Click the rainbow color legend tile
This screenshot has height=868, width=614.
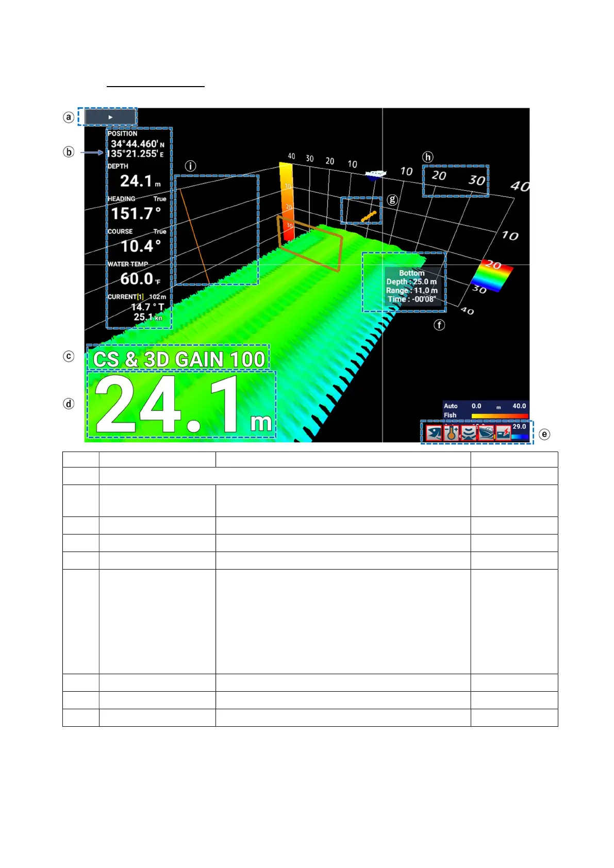(492, 276)
